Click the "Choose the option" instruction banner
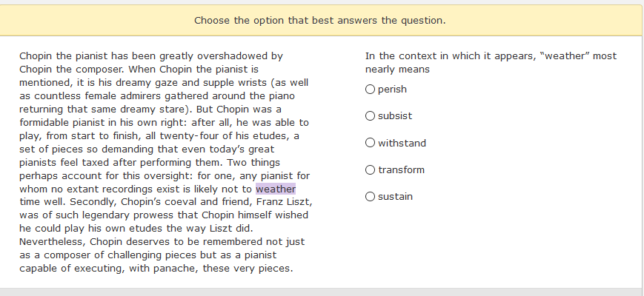The height and width of the screenshot is (296, 644). pos(320,20)
